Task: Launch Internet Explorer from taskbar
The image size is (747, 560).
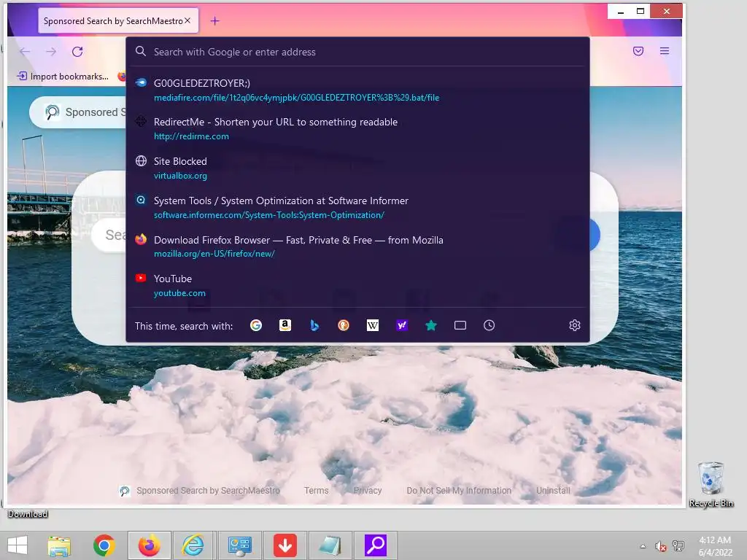Action: click(193, 545)
